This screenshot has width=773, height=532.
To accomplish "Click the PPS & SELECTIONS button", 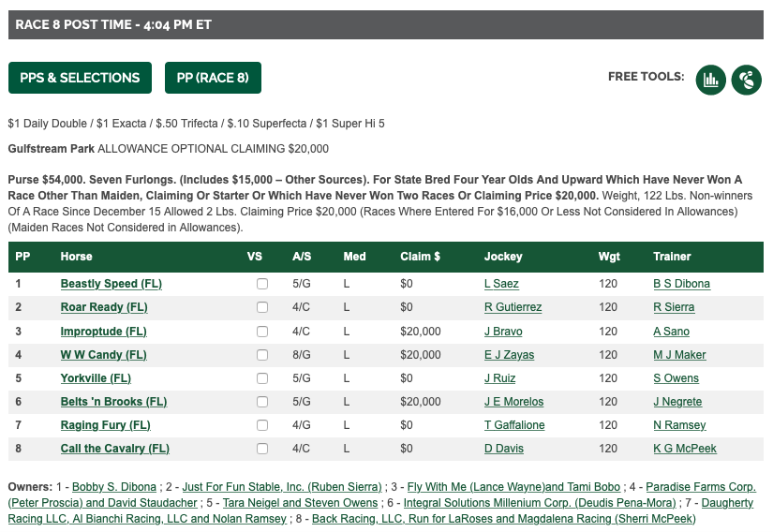I will pyautogui.click(x=80, y=78).
